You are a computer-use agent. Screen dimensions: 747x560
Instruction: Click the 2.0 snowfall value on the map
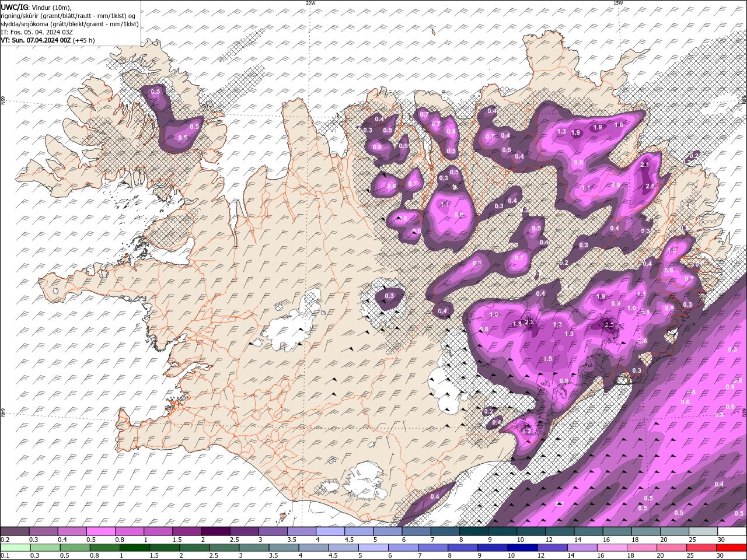pyautogui.click(x=650, y=186)
